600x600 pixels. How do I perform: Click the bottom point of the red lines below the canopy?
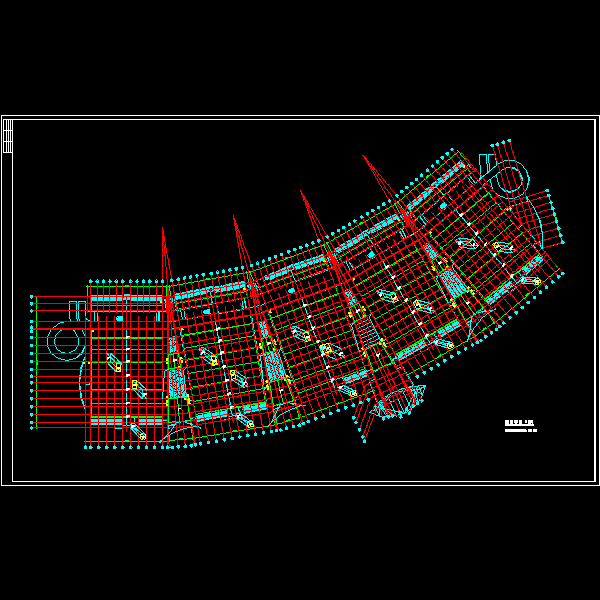coord(364,440)
